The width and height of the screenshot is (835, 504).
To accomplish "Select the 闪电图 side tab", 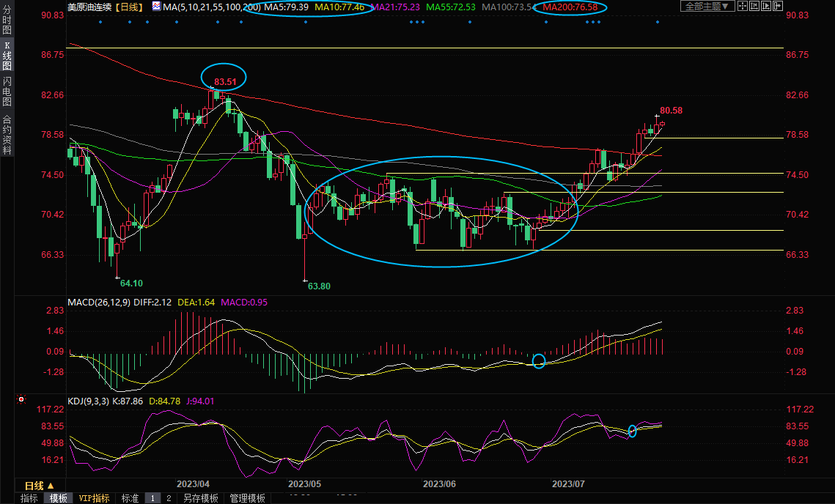I will 7,92.
